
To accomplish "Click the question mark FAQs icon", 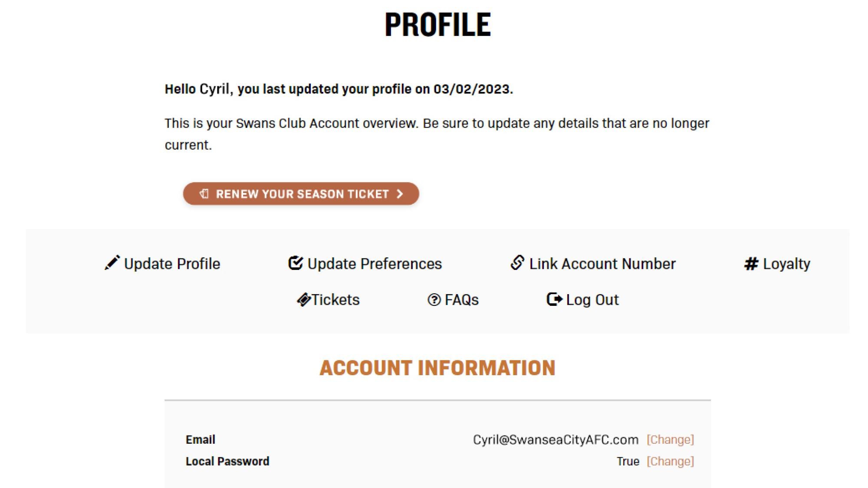I will pyautogui.click(x=434, y=300).
